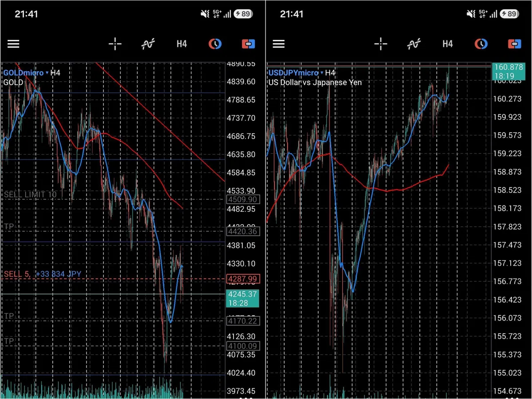
Task: Tap the 5G+ signal icon in right status bar
Action: (x=482, y=14)
